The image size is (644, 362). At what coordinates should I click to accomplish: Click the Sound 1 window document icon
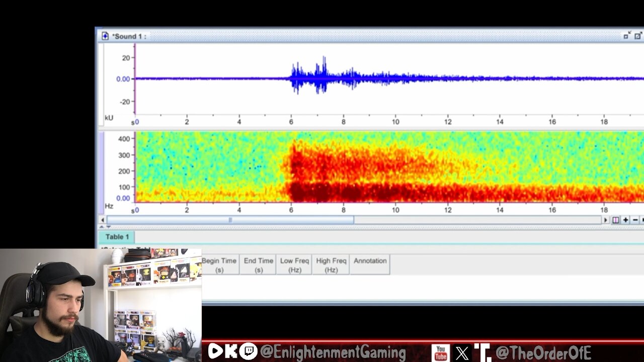[105, 36]
